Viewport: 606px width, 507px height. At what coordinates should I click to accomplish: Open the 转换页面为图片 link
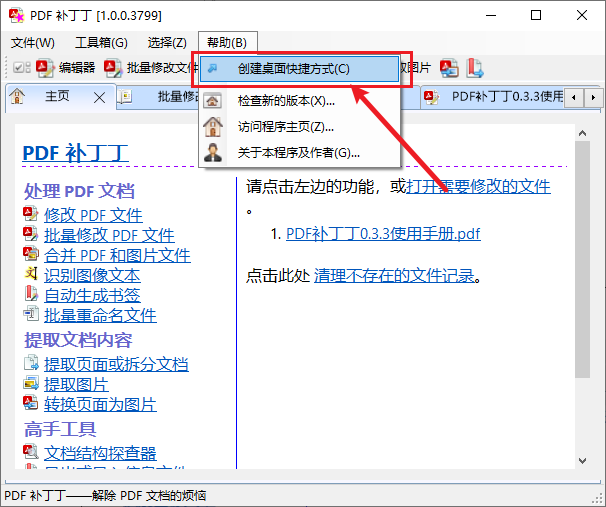pyautogui.click(x=100, y=404)
